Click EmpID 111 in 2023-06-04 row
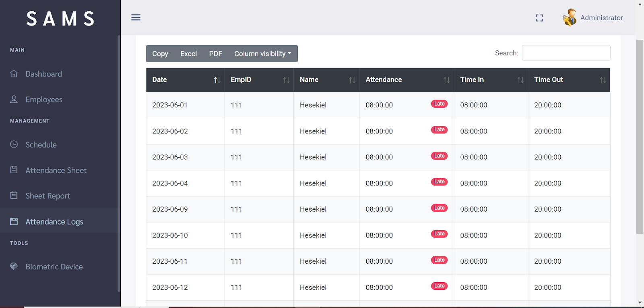Screen dimensions: 644x308 (x=236, y=183)
